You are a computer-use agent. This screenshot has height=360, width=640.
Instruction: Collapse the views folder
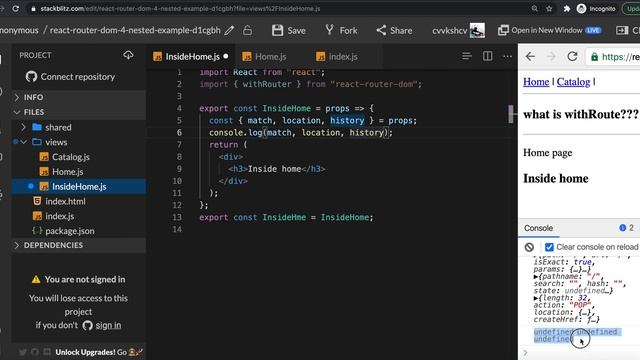click(23, 142)
